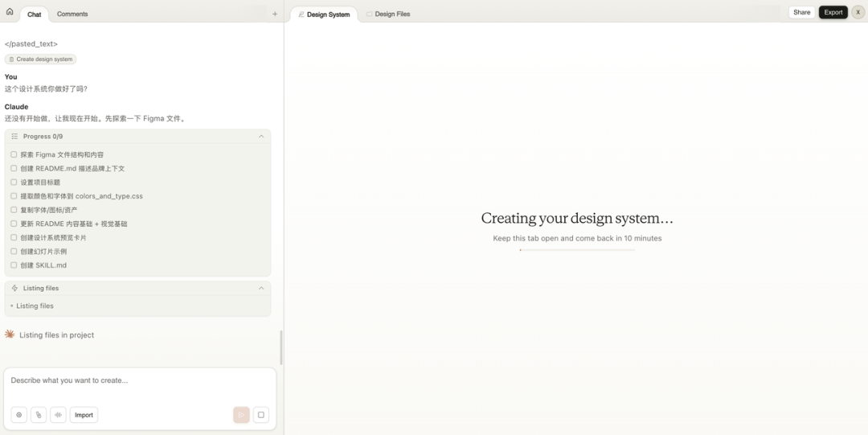Image resolution: width=868 pixels, height=435 pixels.
Task: Check the '探索 Figma 文件结构和内容' task box
Action: click(x=14, y=154)
